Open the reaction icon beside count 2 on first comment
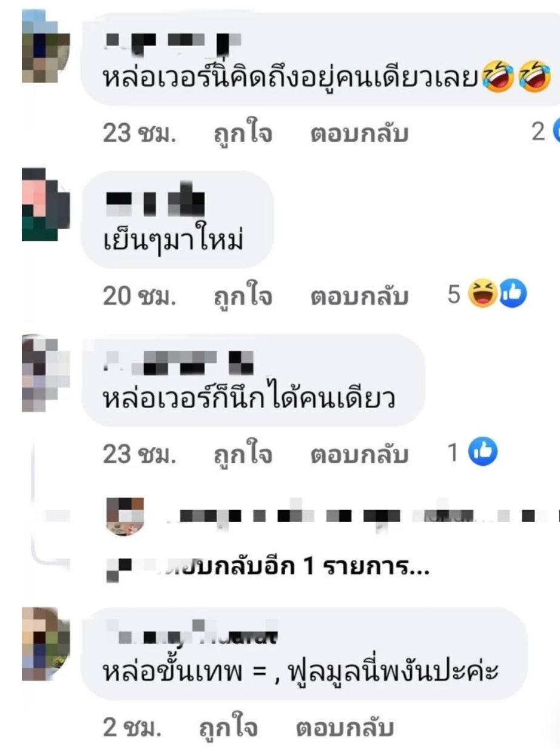Image resolution: width=560 pixels, height=749 pixels. click(556, 133)
